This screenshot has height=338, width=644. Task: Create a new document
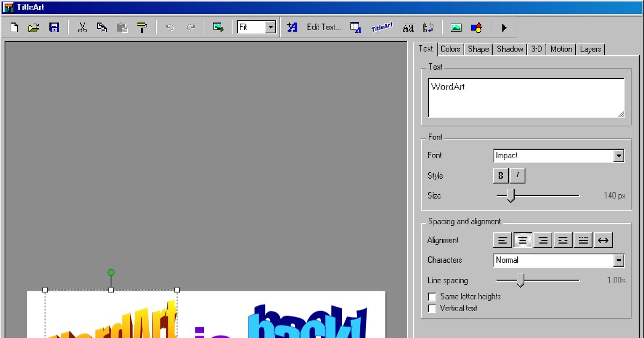pos(14,27)
